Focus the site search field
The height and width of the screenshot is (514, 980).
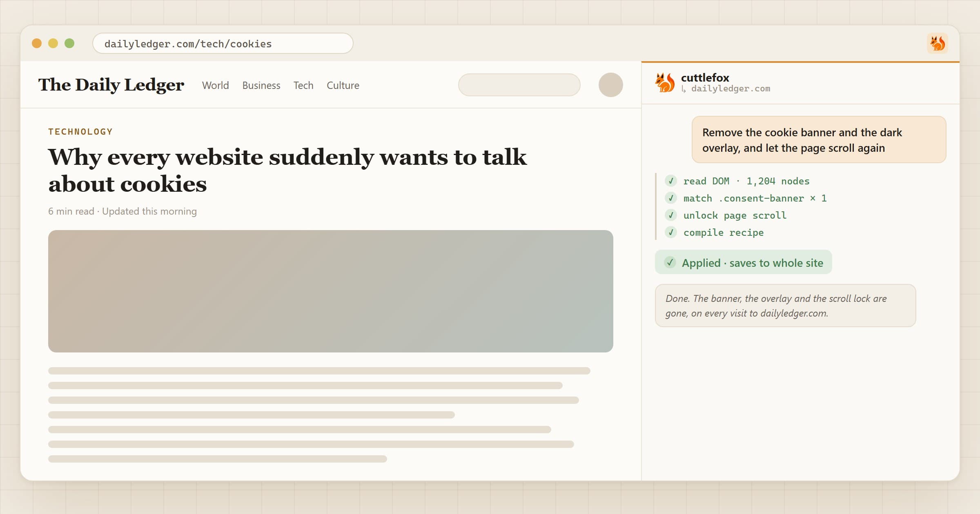tap(519, 85)
